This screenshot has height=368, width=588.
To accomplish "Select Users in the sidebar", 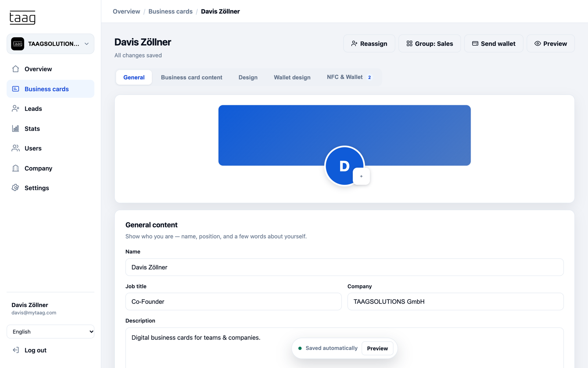I will 50,148.
